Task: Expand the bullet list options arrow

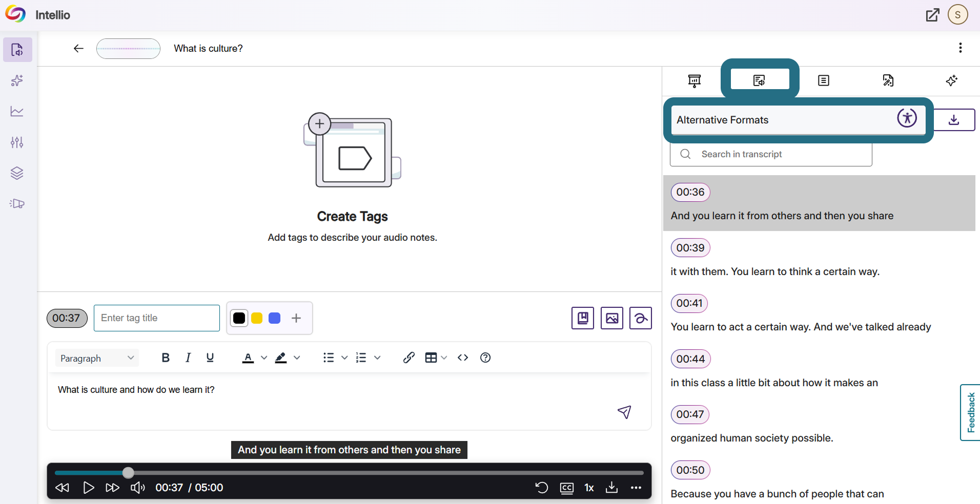Action: 344,358
